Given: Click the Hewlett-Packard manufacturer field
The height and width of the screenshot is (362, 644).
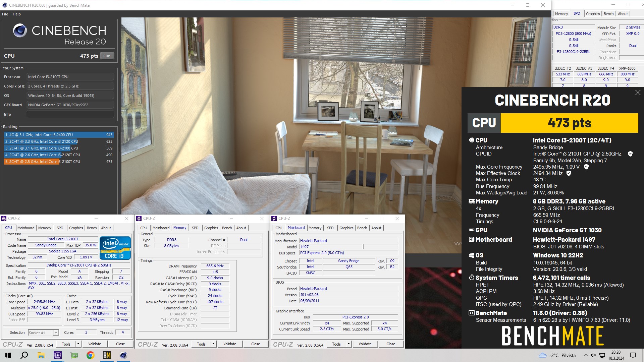Looking at the screenshot, I should coord(349,241).
